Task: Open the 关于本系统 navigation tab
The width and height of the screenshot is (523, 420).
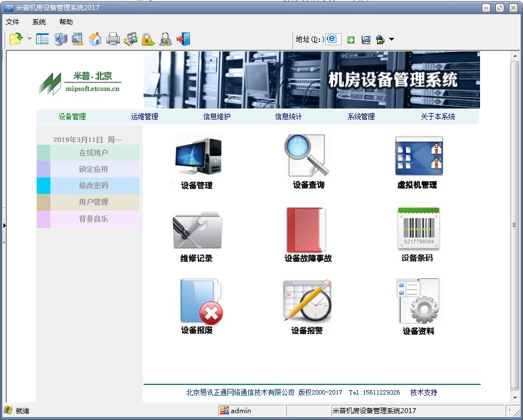Action: [438, 117]
